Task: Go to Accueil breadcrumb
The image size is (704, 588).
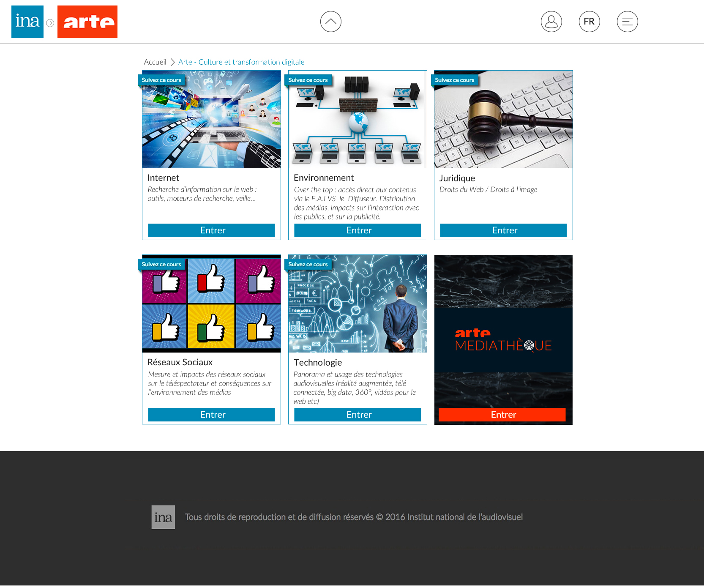Action: point(155,62)
